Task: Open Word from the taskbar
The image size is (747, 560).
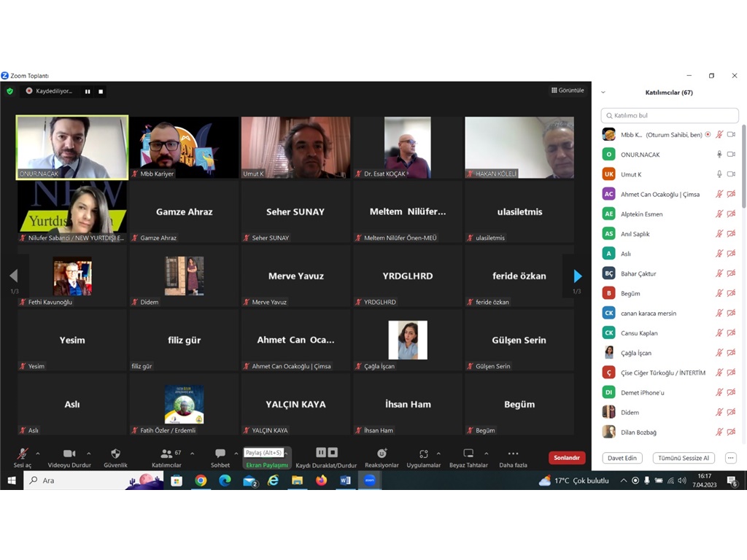Action: tap(345, 481)
